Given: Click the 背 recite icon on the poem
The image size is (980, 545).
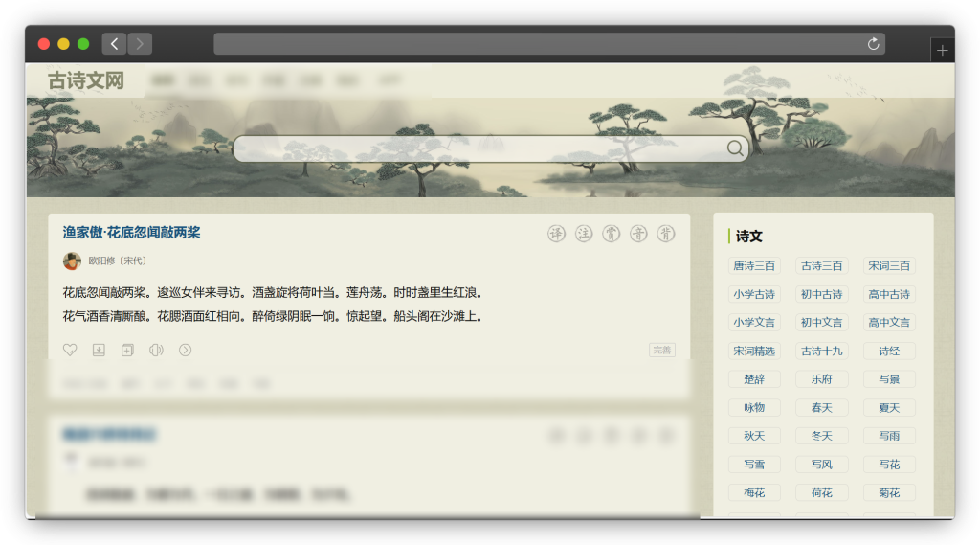Looking at the screenshot, I should click(665, 234).
